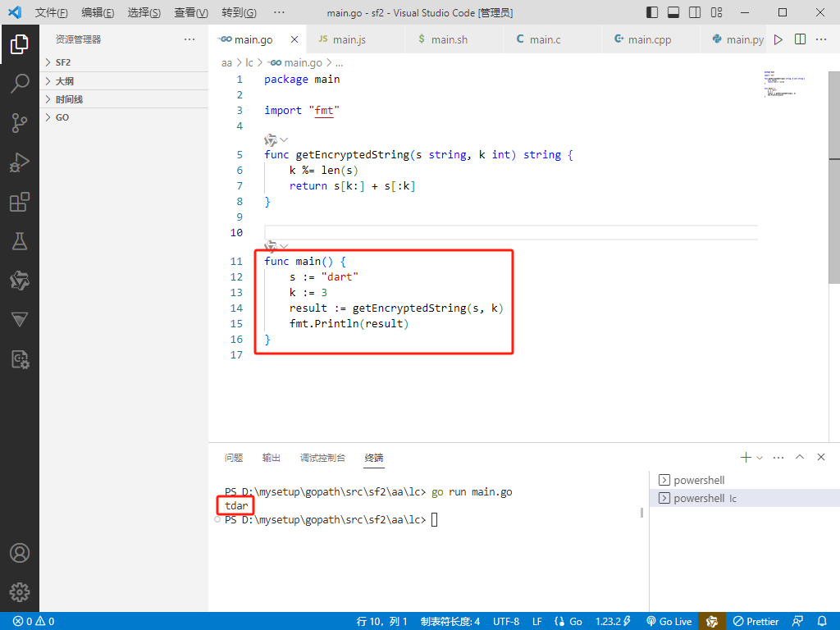
Task: Click Go version 1.23.2 in status bar
Action: tap(613, 622)
